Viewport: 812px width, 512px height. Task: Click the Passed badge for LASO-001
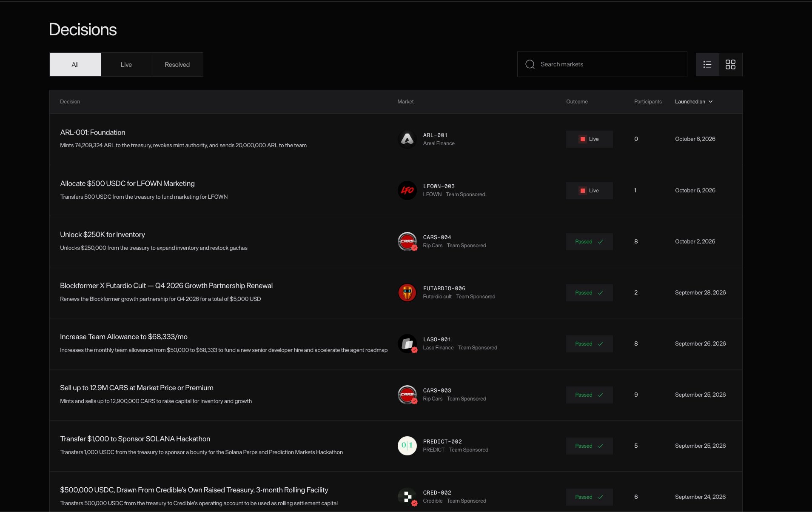tap(589, 343)
